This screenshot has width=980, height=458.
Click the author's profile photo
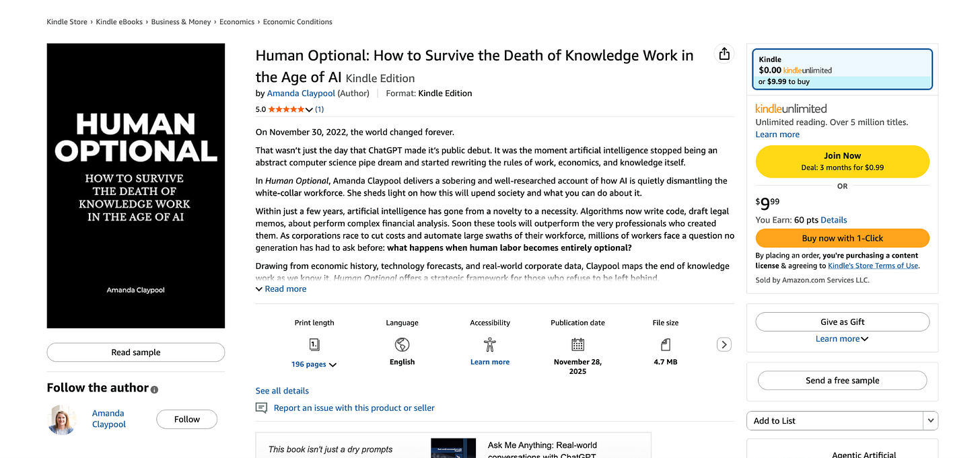61,419
